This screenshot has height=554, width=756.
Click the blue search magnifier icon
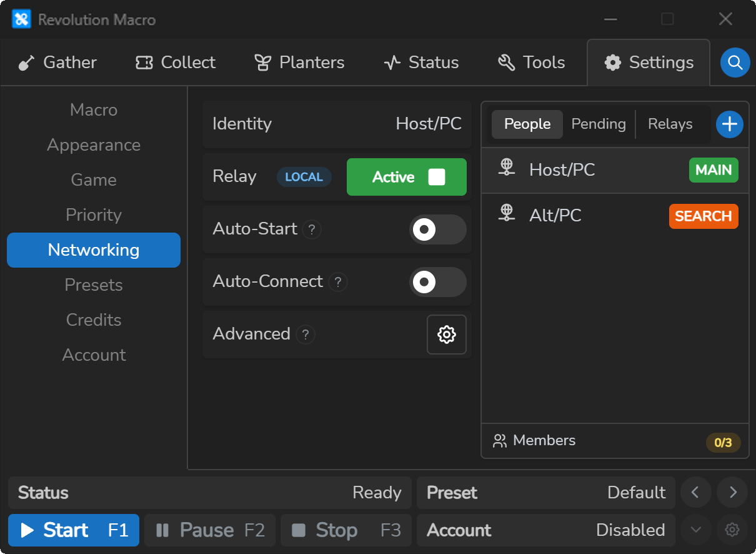(735, 63)
